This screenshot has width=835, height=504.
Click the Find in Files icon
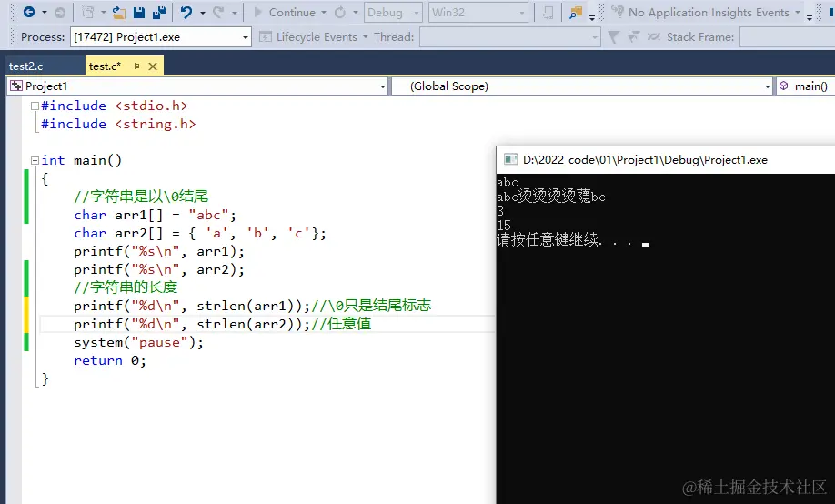pos(576,12)
